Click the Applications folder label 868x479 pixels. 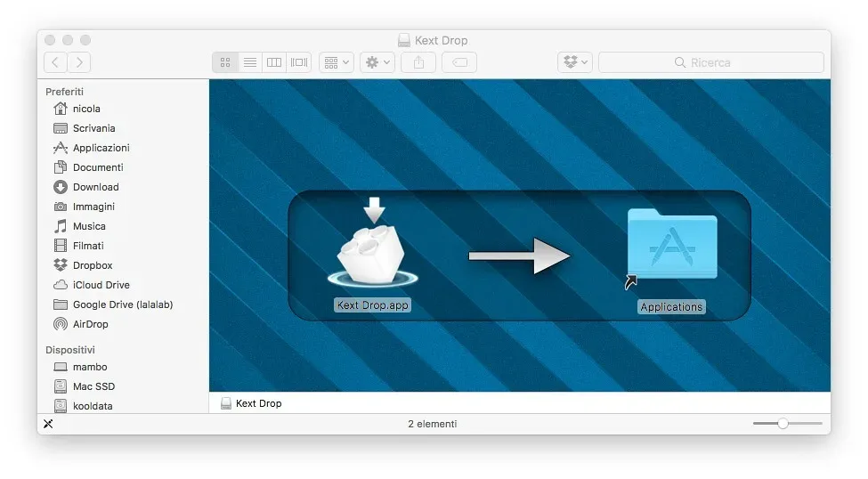671,307
